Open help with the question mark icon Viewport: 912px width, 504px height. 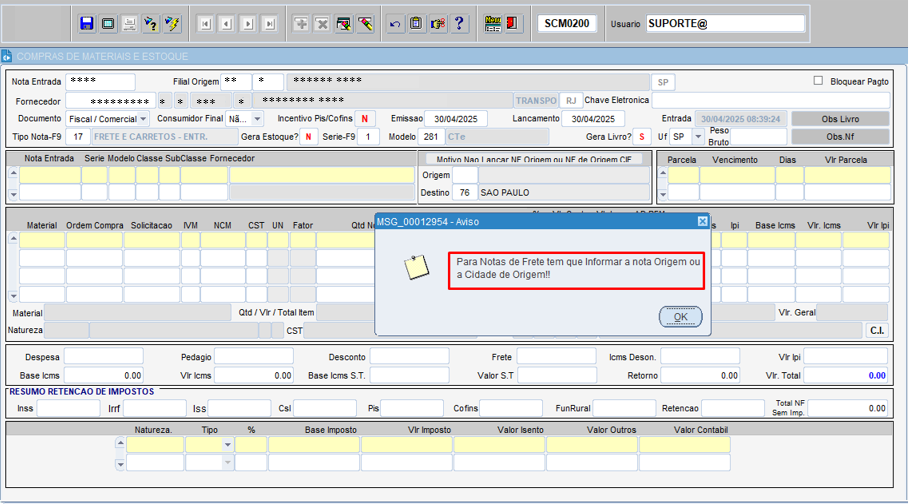(459, 23)
